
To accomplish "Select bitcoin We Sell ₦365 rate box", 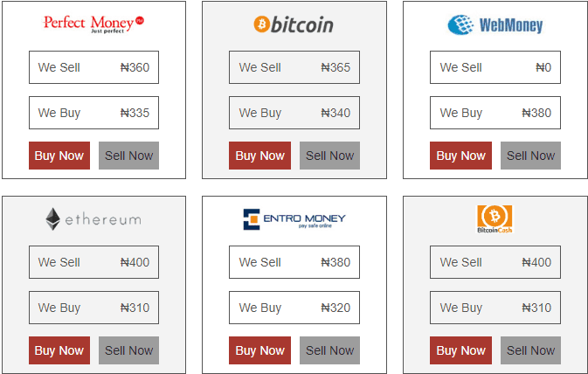I will [294, 67].
